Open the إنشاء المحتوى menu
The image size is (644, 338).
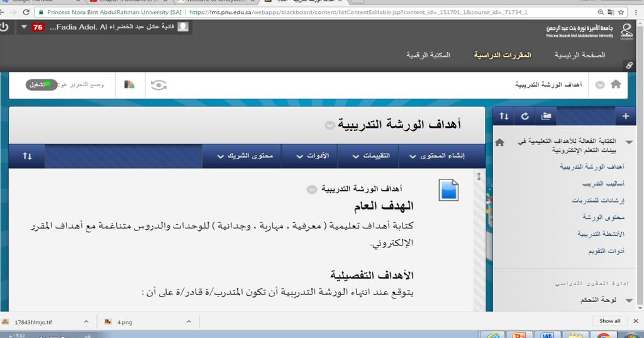[437, 156]
